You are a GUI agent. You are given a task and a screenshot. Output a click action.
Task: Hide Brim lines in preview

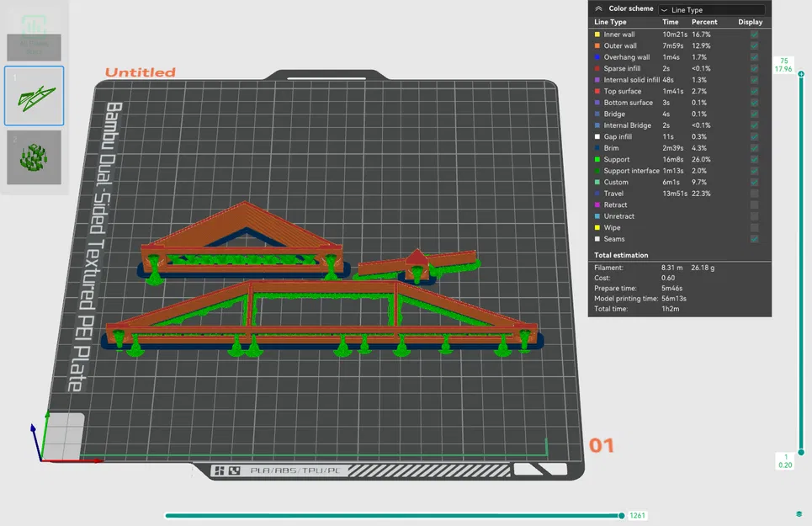coord(755,148)
